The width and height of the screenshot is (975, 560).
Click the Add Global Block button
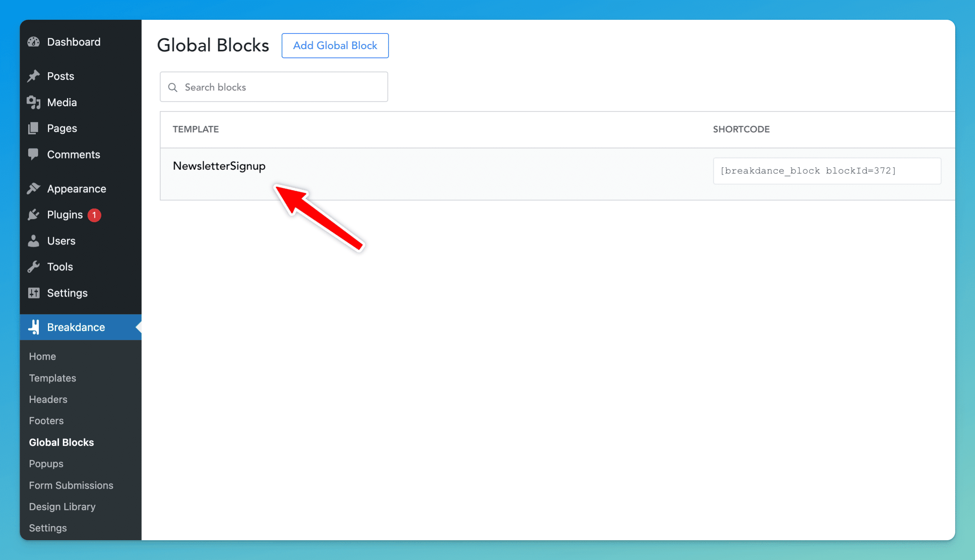tap(335, 45)
